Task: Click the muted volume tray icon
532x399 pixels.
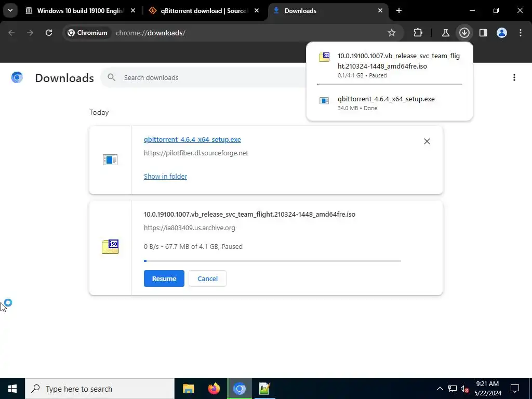Action: point(465,389)
